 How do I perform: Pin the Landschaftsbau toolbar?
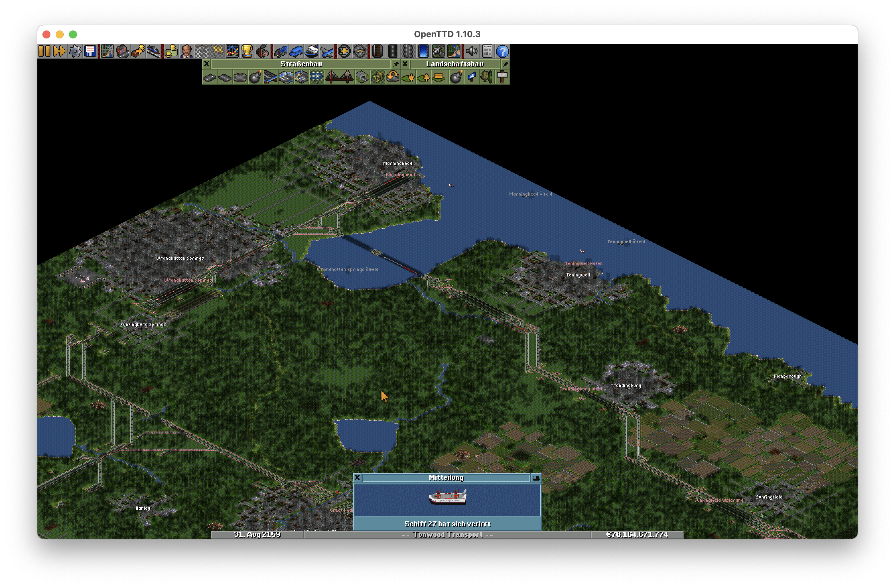[506, 64]
